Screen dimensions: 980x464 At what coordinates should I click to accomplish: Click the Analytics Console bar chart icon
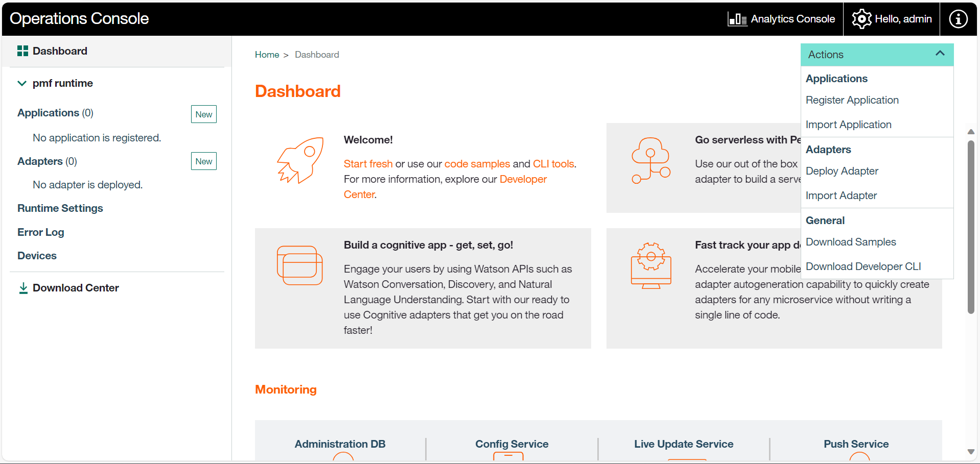pos(737,19)
